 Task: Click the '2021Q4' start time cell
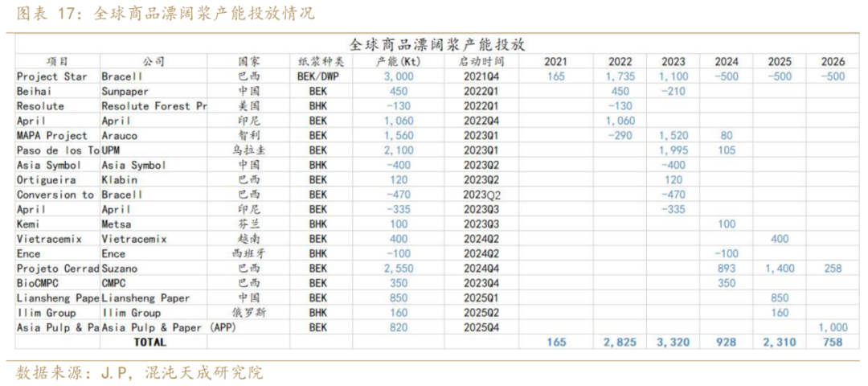pos(481,76)
